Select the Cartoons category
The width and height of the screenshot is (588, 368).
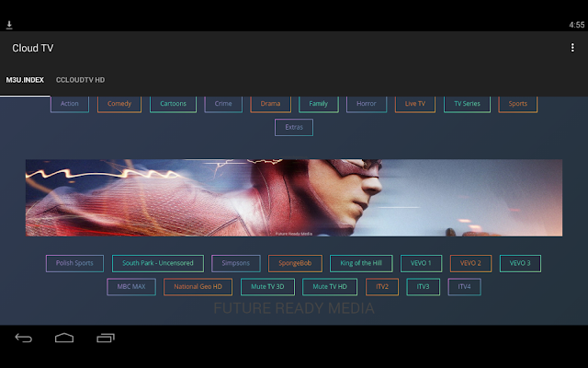coord(174,104)
